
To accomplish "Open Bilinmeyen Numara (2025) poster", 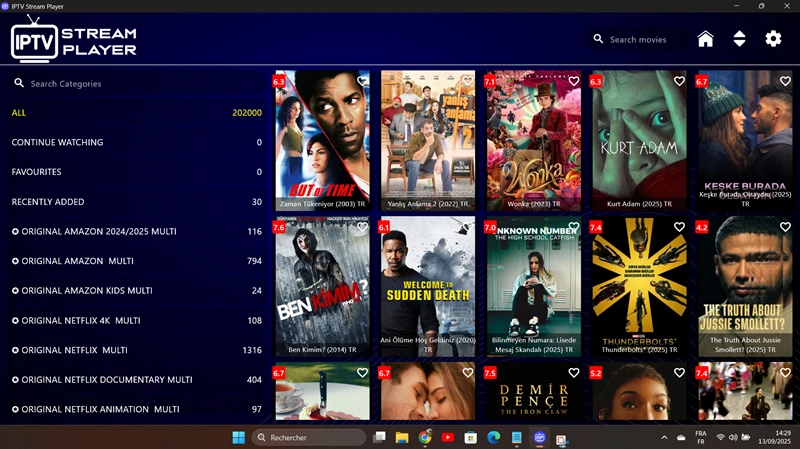I will click(x=534, y=286).
